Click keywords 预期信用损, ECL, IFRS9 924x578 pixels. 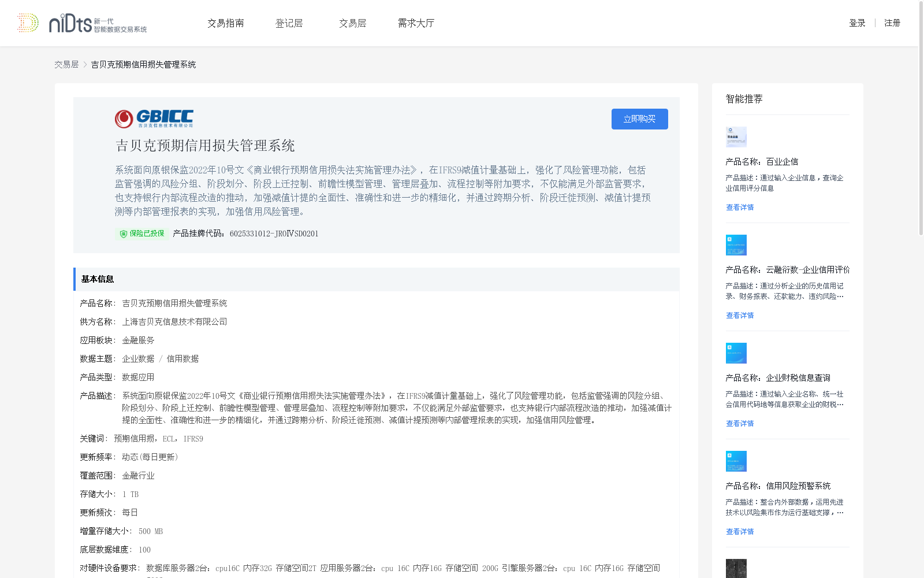(159, 439)
